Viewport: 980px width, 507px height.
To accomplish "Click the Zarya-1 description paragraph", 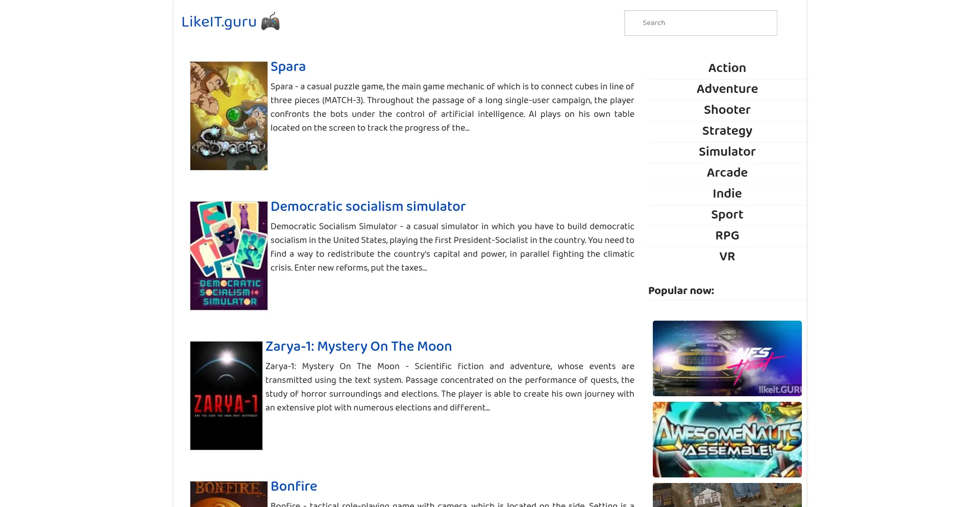I will point(450,387).
